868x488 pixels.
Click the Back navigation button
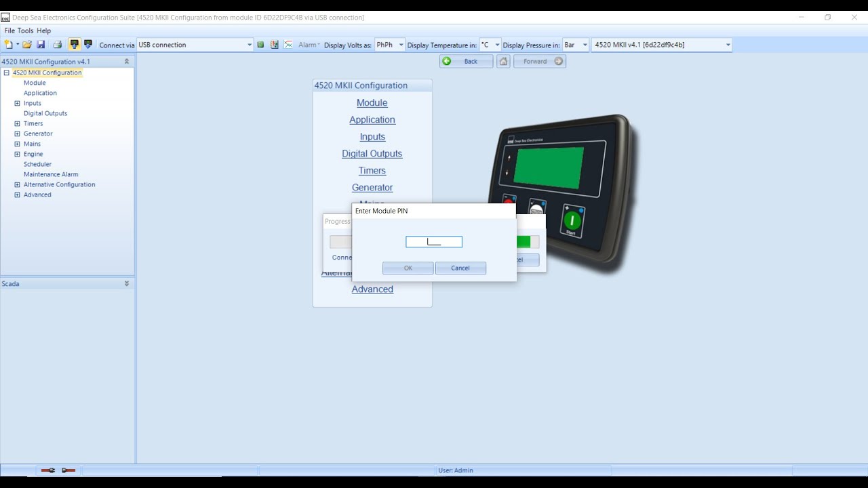pyautogui.click(x=466, y=61)
